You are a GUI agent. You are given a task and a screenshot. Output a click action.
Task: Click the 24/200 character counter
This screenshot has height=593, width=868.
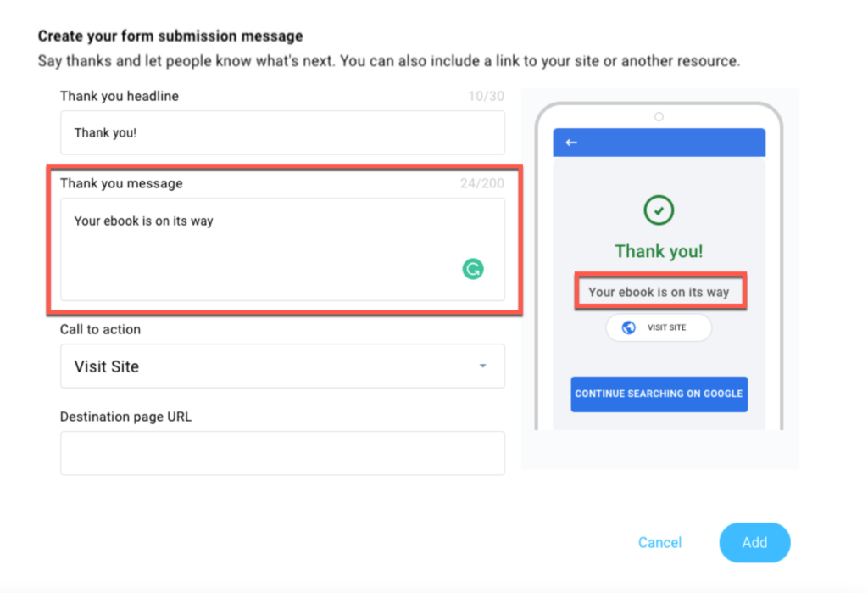(482, 183)
